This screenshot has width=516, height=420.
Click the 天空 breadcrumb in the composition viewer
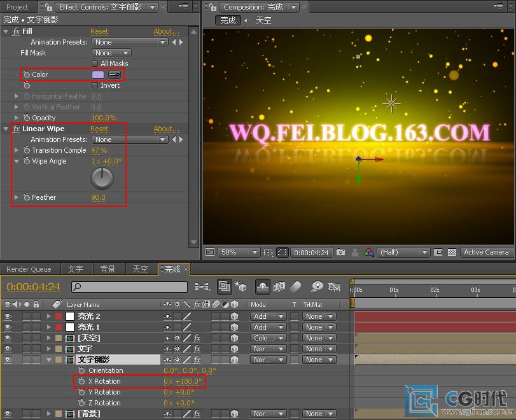click(x=263, y=20)
